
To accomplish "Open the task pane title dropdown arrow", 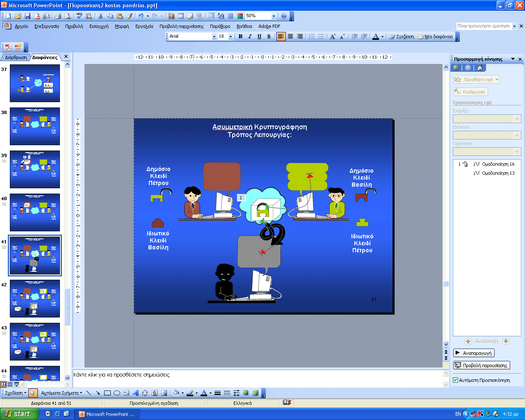I will coord(513,59).
